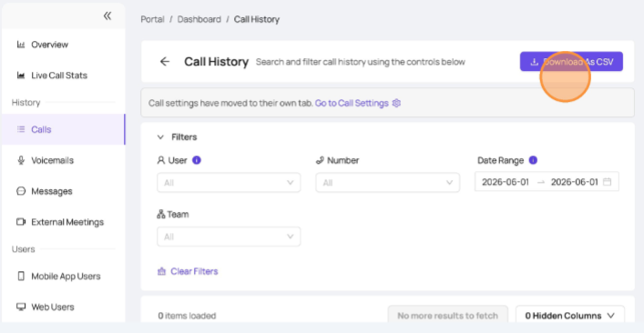
Task: Collapse the sidebar with double chevron icon
Action: (x=107, y=16)
